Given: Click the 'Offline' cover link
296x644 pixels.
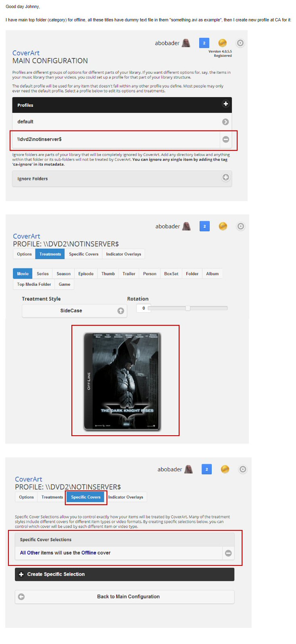Looking at the screenshot, I should (89, 553).
